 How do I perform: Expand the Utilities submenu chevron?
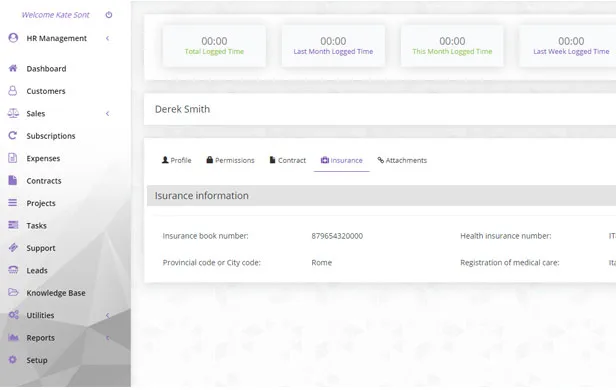pos(108,315)
